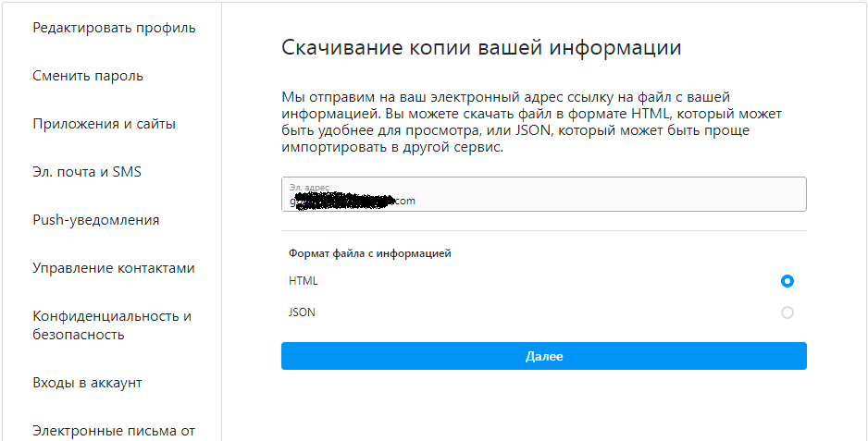Open Push-уведомления settings
Viewport: 868px width, 441px height.
[x=96, y=220]
